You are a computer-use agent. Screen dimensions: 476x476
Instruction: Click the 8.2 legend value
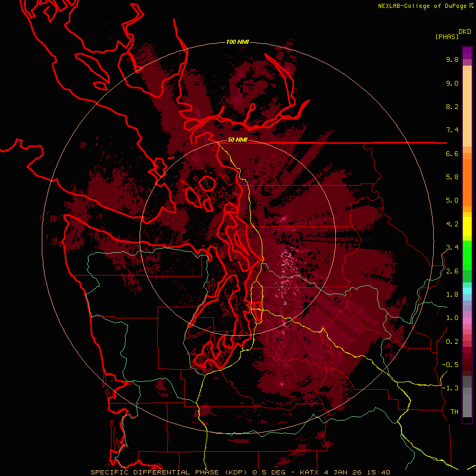click(x=452, y=106)
